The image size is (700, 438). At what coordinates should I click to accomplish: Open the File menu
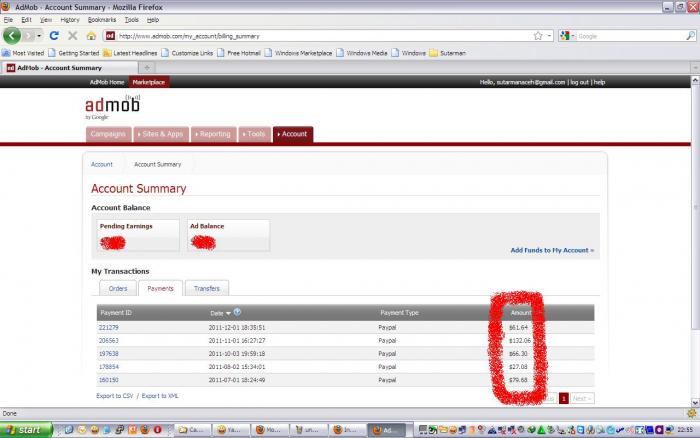pyautogui.click(x=8, y=20)
